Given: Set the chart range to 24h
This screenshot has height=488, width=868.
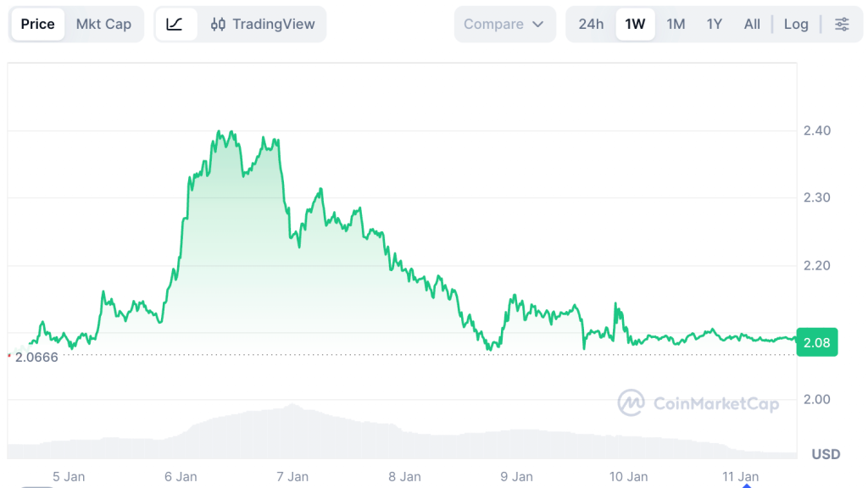Looking at the screenshot, I should pos(591,25).
